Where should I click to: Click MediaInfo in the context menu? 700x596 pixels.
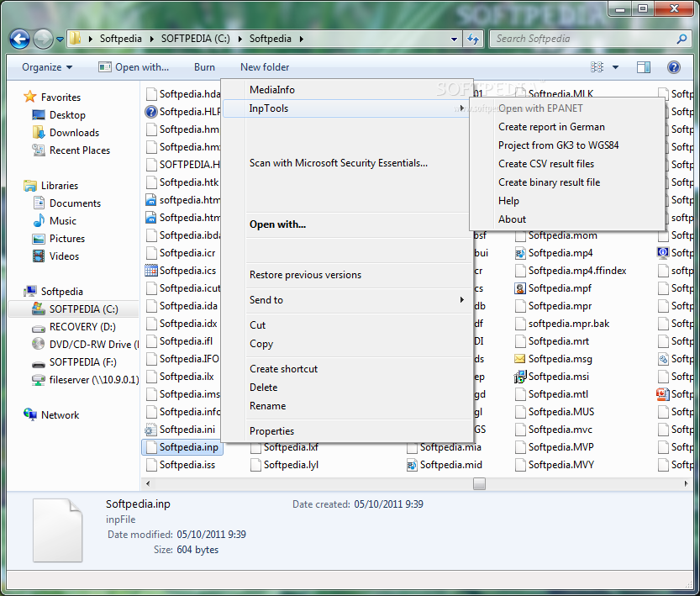[346, 90]
